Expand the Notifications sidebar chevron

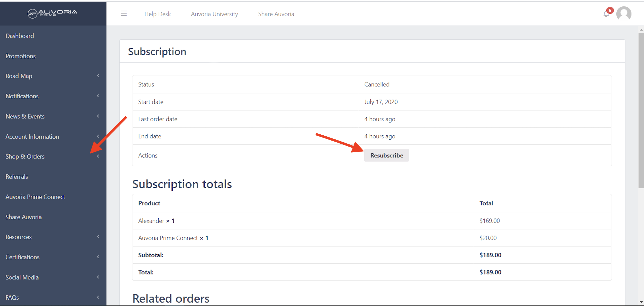pos(98,96)
